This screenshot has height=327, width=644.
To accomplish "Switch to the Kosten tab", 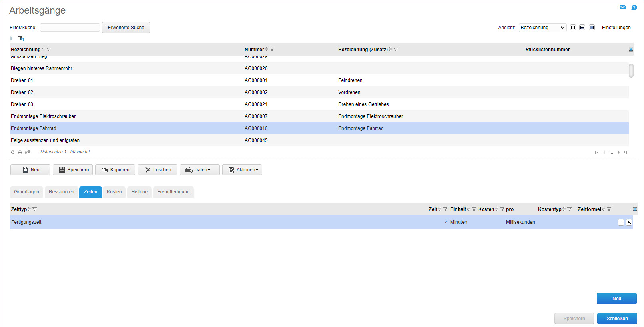I will click(x=114, y=192).
